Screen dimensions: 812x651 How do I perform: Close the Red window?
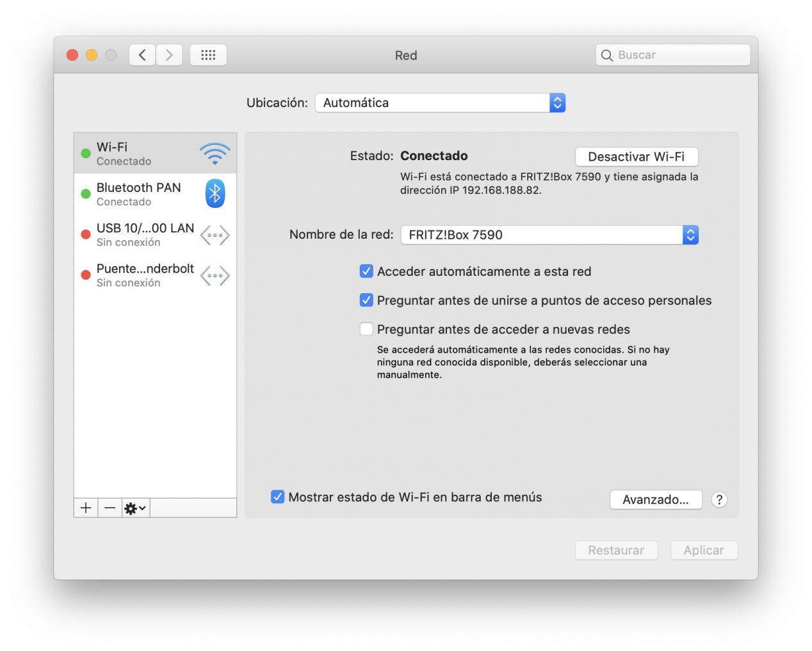72,55
